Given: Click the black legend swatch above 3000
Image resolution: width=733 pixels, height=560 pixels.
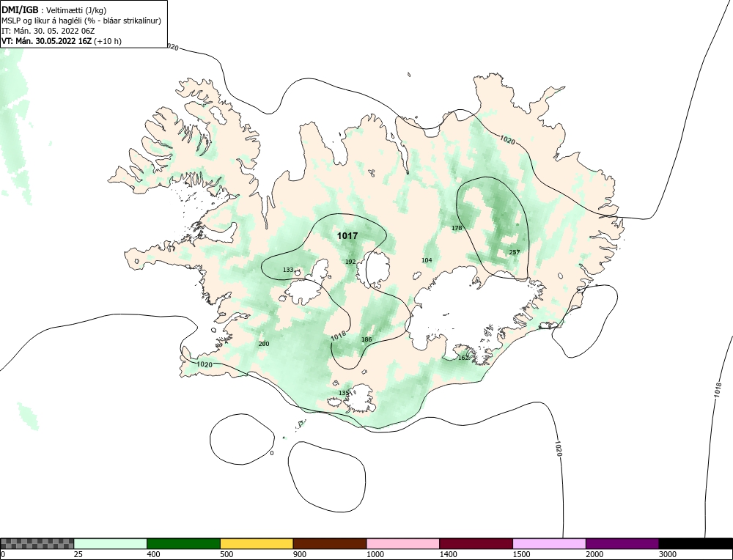Looking at the screenshot, I should pyautogui.click(x=696, y=543).
